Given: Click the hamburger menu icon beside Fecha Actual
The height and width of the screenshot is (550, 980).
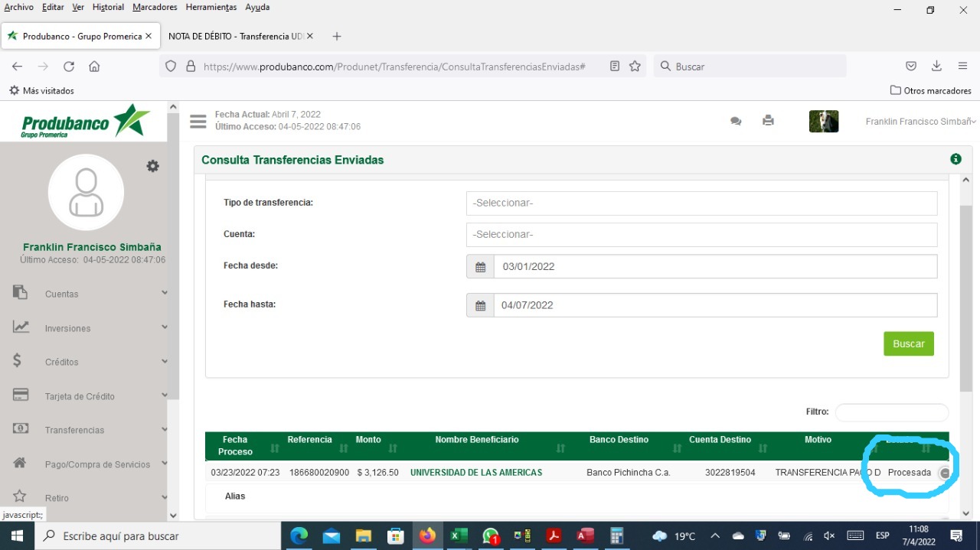Looking at the screenshot, I should coord(198,122).
